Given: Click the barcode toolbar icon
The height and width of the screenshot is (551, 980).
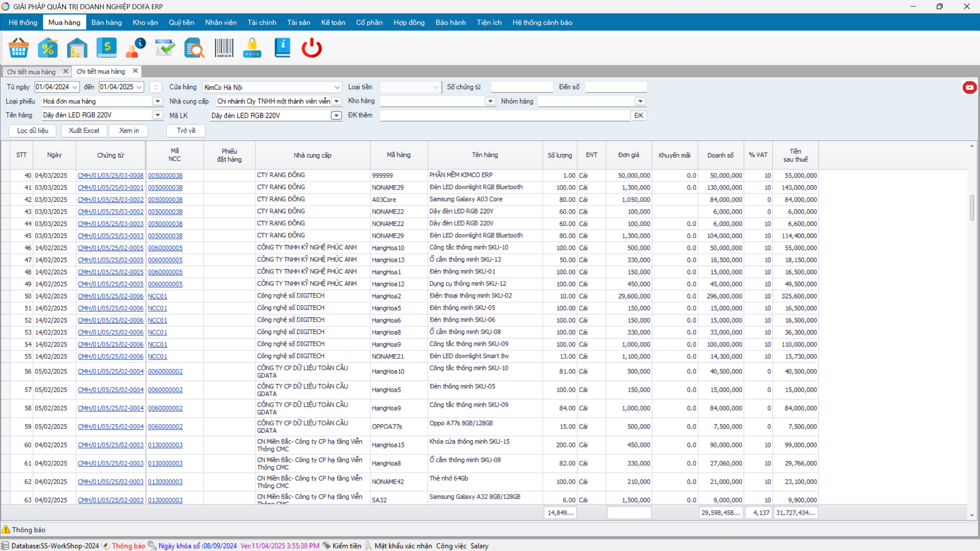Looking at the screenshot, I should [224, 48].
